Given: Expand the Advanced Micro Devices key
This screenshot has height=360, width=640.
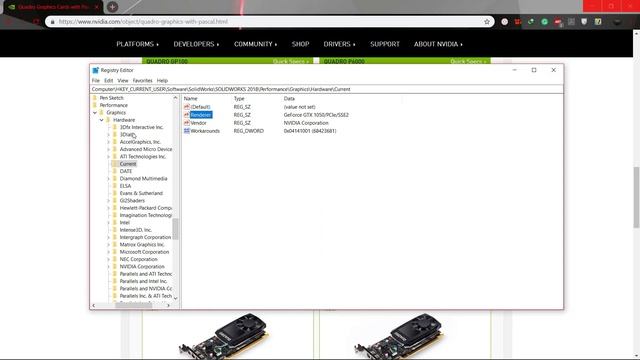Looking at the screenshot, I should click(109, 149).
